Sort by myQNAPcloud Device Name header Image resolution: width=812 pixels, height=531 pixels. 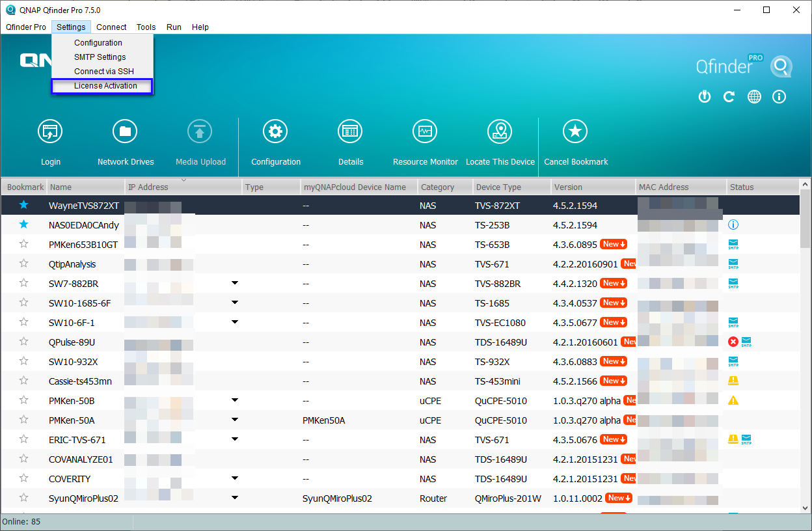click(x=359, y=187)
